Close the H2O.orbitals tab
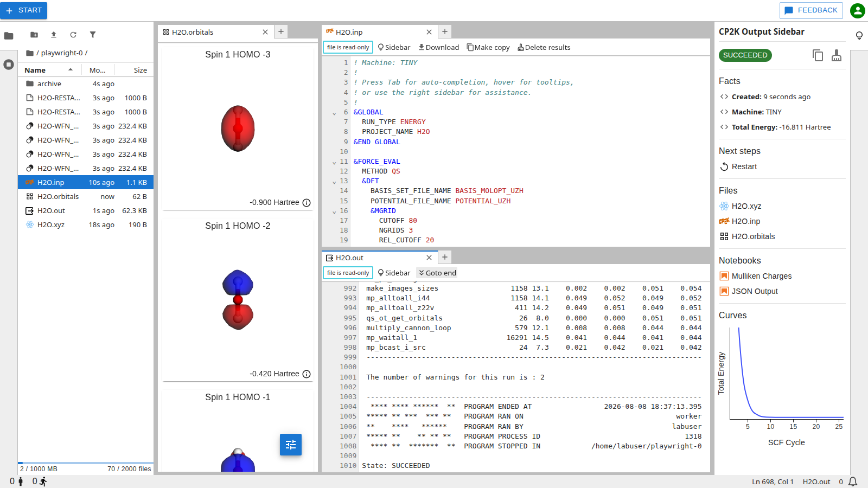This screenshot has height=488, width=868. pyautogui.click(x=265, y=32)
